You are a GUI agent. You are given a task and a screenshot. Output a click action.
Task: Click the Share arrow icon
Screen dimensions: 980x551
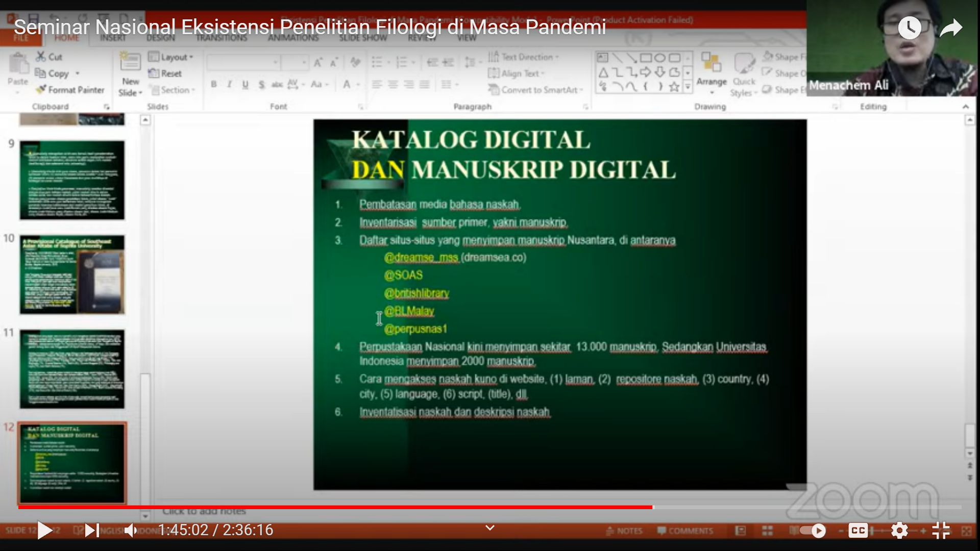(x=950, y=28)
